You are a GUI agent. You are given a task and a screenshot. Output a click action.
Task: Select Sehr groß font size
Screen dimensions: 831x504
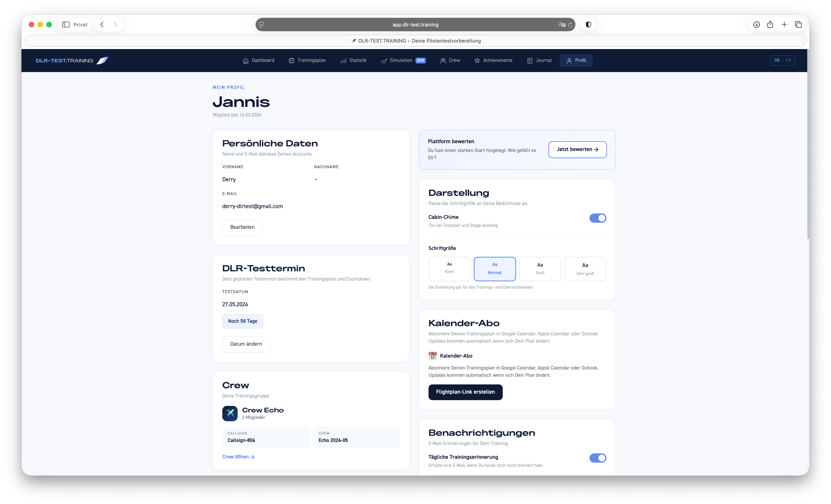[x=585, y=269]
